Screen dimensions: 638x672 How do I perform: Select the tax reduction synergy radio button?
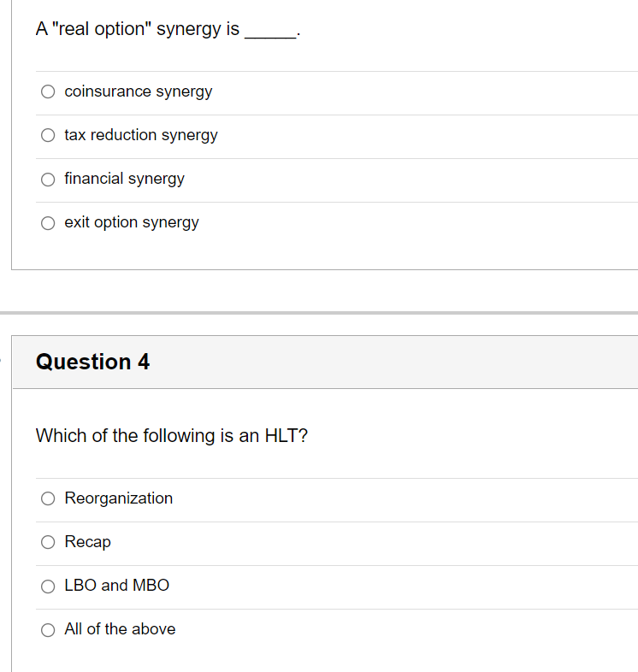pyautogui.click(x=48, y=135)
